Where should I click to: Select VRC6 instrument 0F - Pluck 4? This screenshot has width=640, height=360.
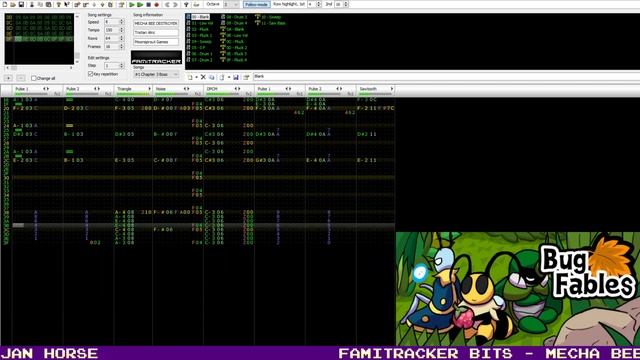pos(234,60)
